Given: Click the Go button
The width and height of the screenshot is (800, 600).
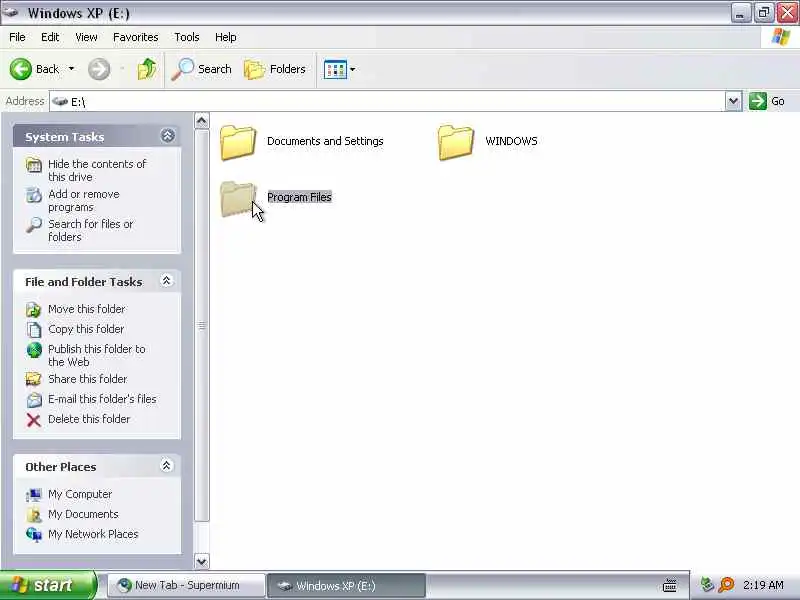Looking at the screenshot, I should click(x=767, y=101).
